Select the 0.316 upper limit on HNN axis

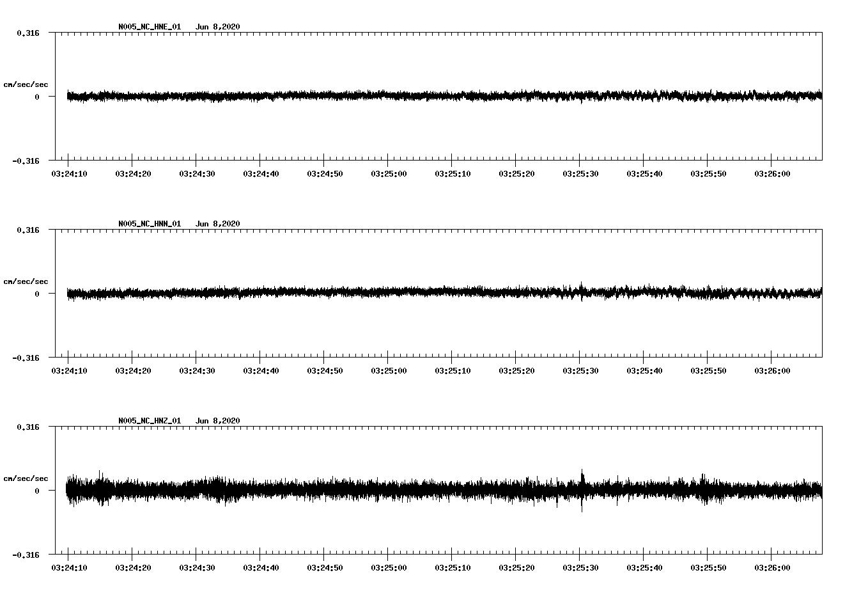pyautogui.click(x=28, y=230)
